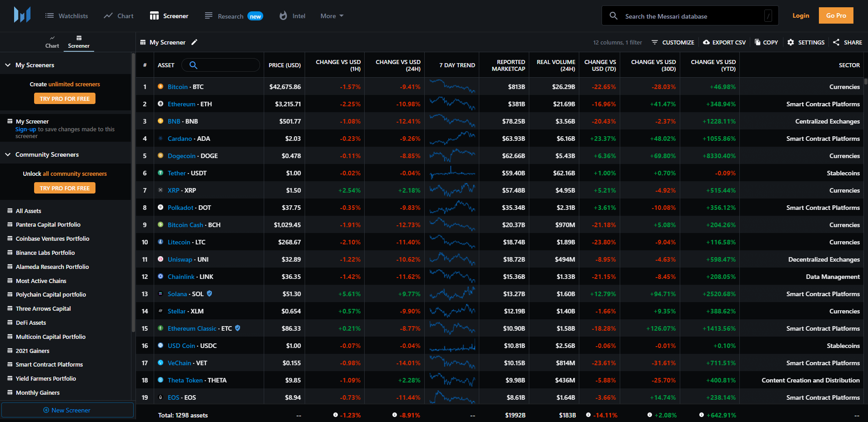This screenshot has height=422, width=868.
Task: Click into the Messari database search field
Action: coord(691,16)
